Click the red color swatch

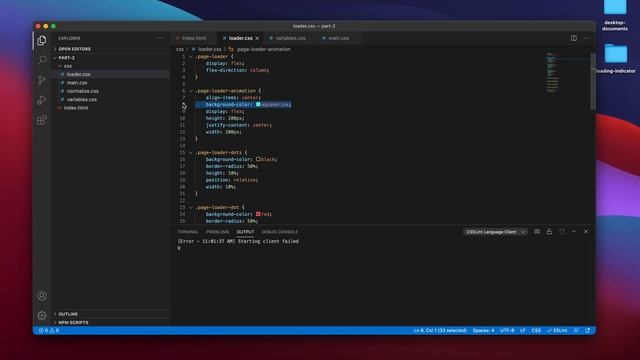pyautogui.click(x=258, y=214)
